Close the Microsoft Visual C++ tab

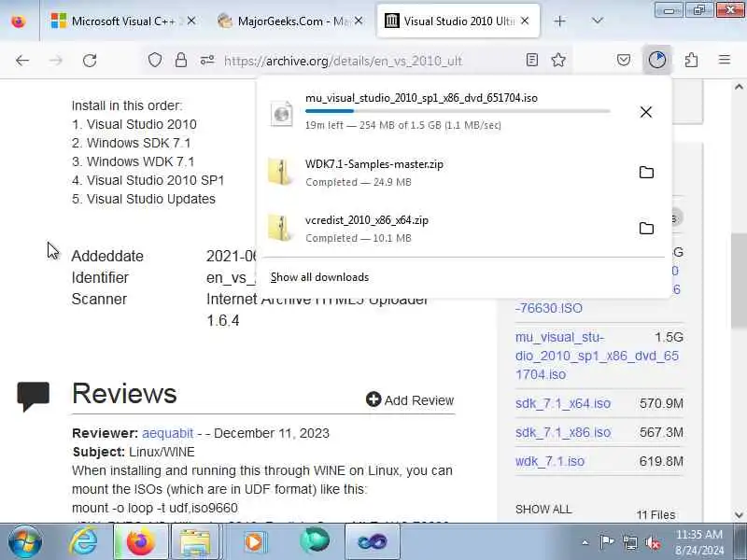191,21
